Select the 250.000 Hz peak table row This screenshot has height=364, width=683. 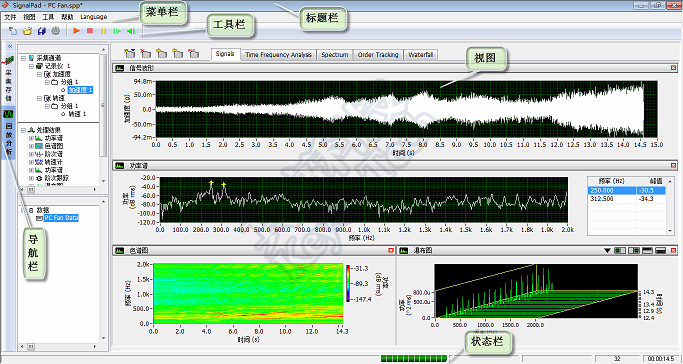[627, 191]
